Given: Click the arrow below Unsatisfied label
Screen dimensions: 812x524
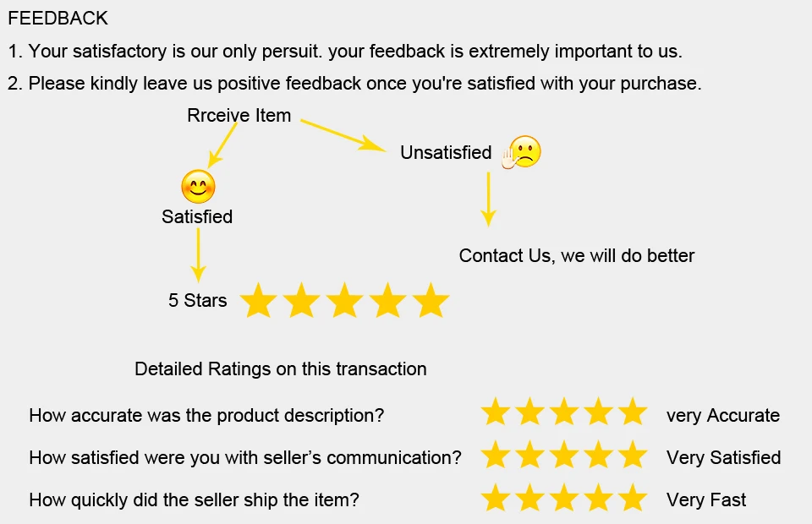Looking at the screenshot, I should point(488,199).
